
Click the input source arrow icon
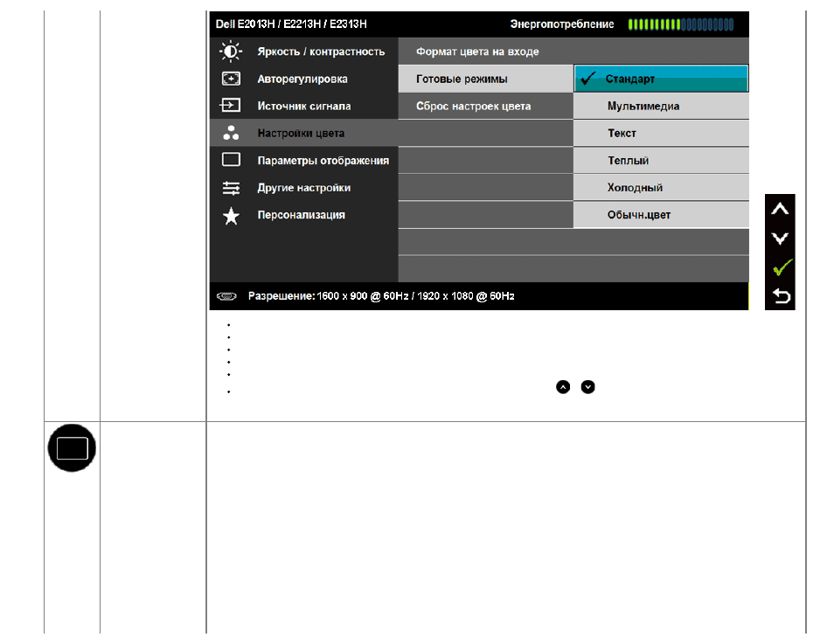click(230, 106)
